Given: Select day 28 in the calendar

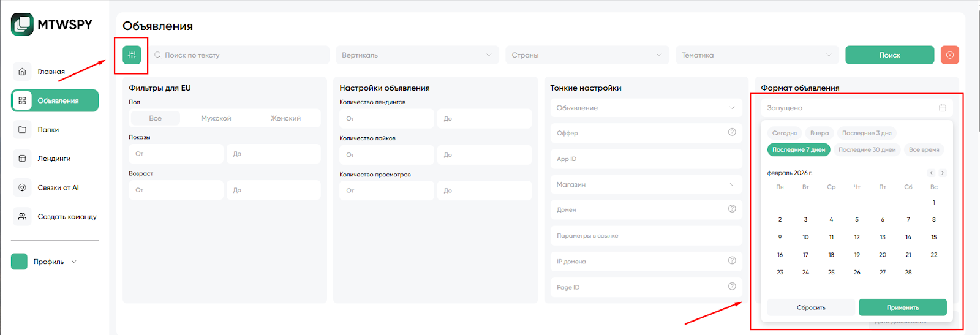Looking at the screenshot, I should (908, 273).
